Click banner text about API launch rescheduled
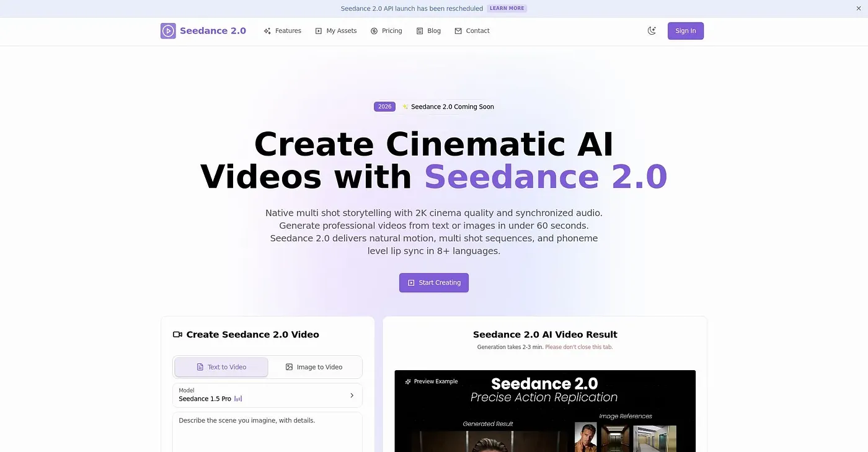868x452 pixels. (x=412, y=9)
